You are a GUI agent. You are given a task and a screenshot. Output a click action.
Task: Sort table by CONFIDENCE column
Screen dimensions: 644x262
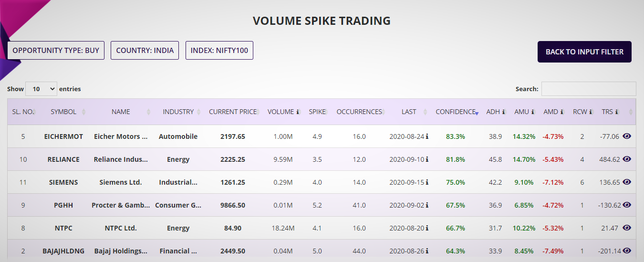click(x=456, y=112)
